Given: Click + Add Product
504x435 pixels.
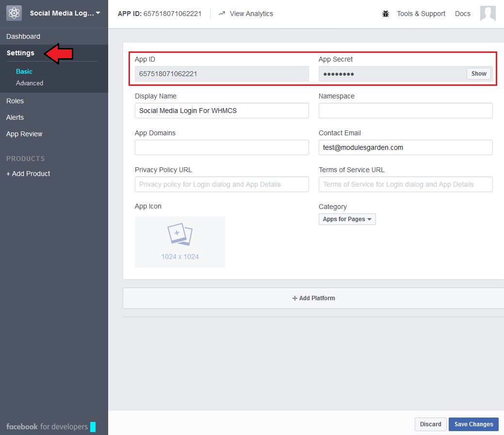Looking at the screenshot, I should (28, 174).
